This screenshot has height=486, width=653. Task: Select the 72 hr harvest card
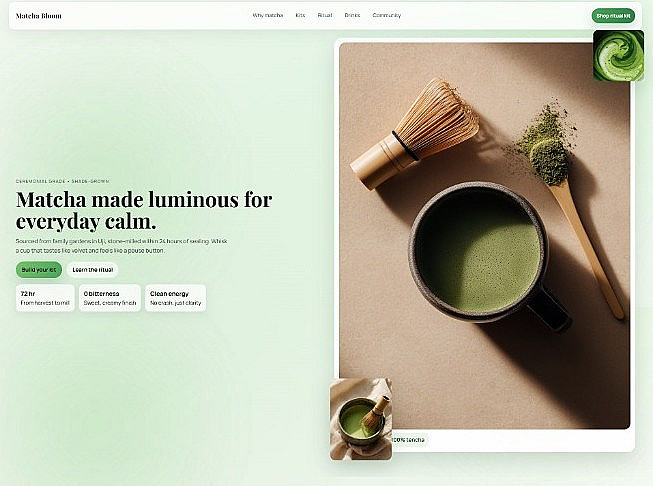pyautogui.click(x=45, y=298)
